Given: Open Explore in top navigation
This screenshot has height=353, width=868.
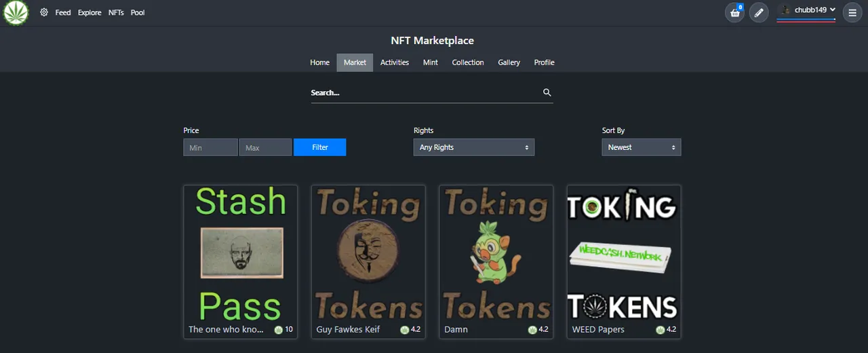Looking at the screenshot, I should [x=90, y=12].
